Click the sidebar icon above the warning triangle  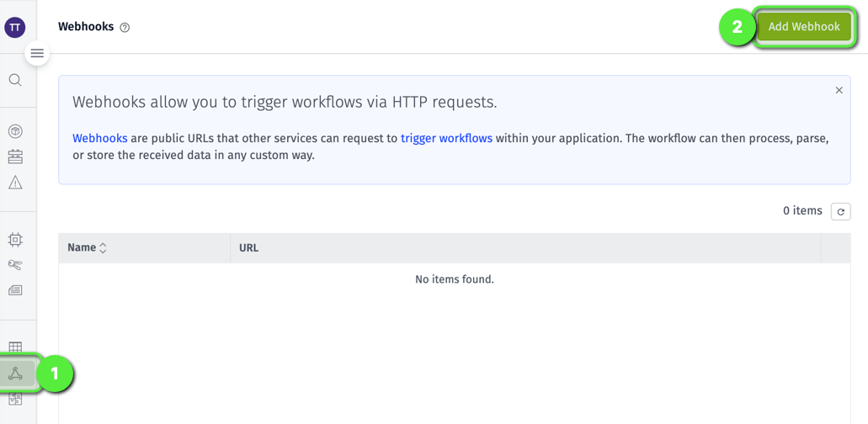[15, 156]
